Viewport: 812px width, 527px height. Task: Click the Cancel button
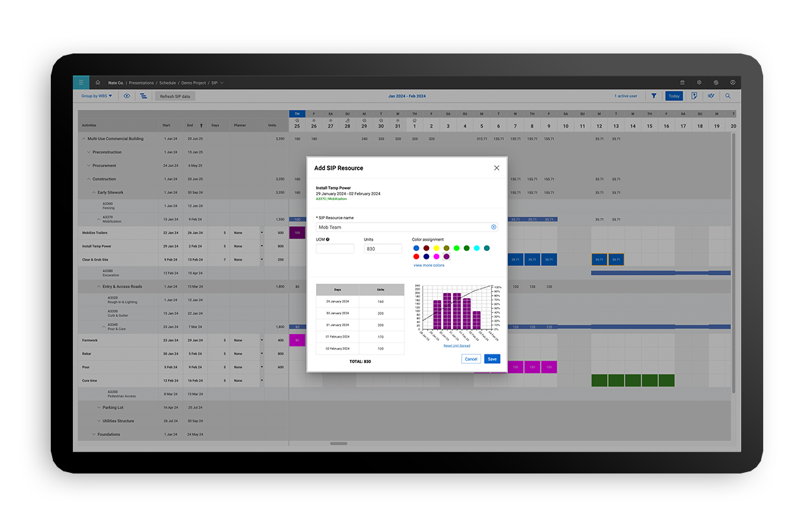click(x=471, y=359)
